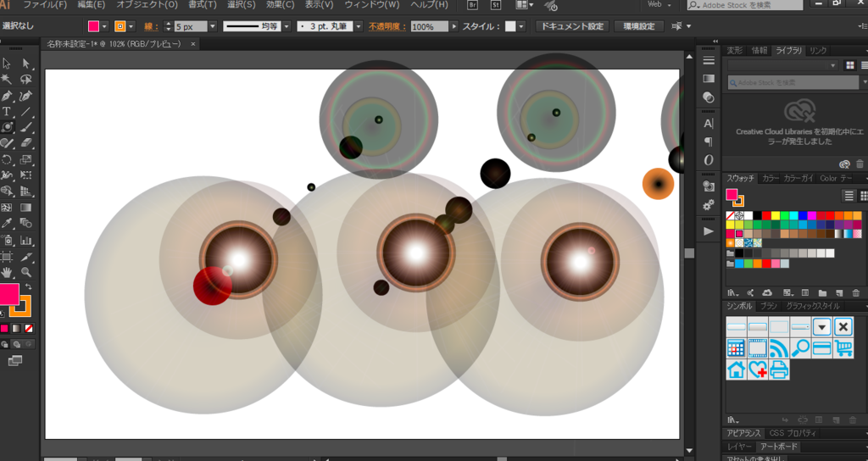
Task: Select the Direct Selection tool
Action: coord(25,63)
